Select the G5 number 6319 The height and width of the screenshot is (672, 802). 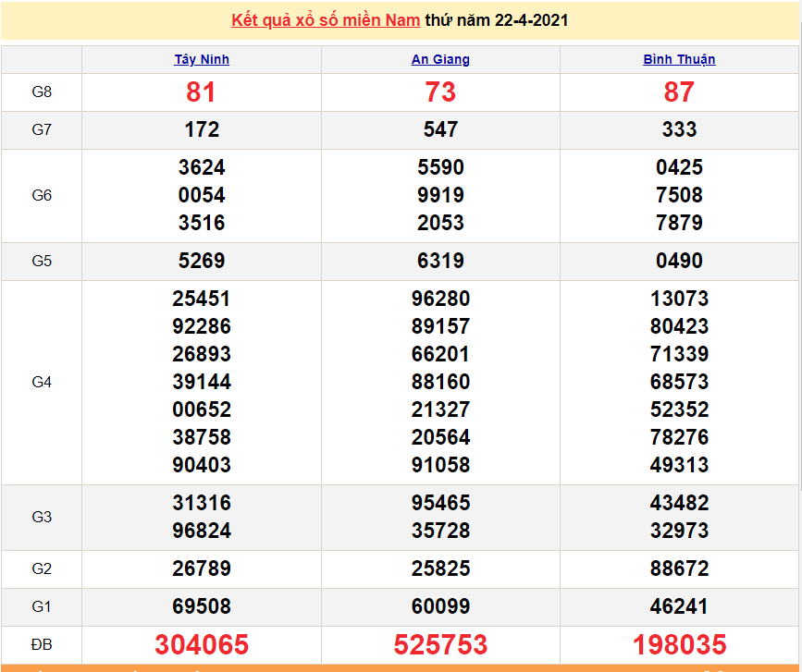click(440, 261)
